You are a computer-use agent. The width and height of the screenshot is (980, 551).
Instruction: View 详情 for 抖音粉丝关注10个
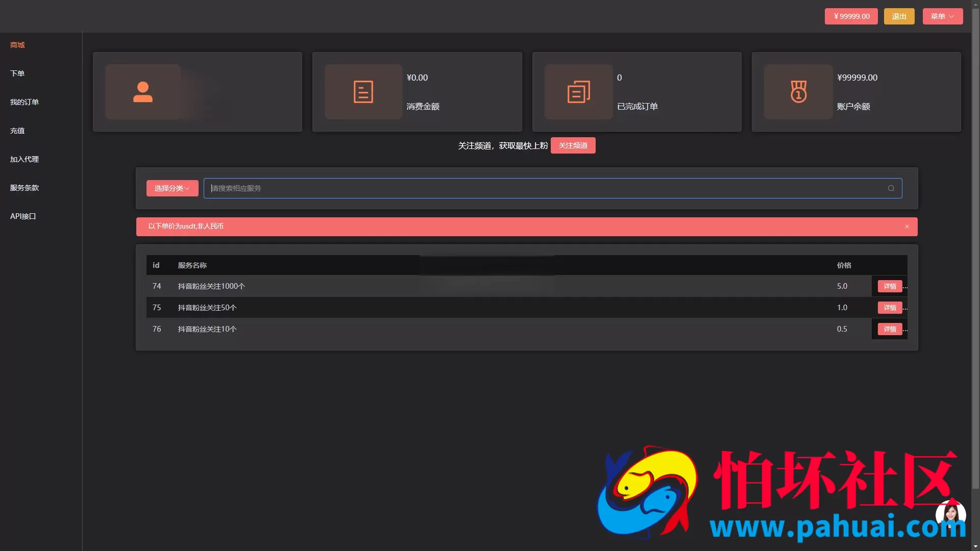click(x=890, y=329)
